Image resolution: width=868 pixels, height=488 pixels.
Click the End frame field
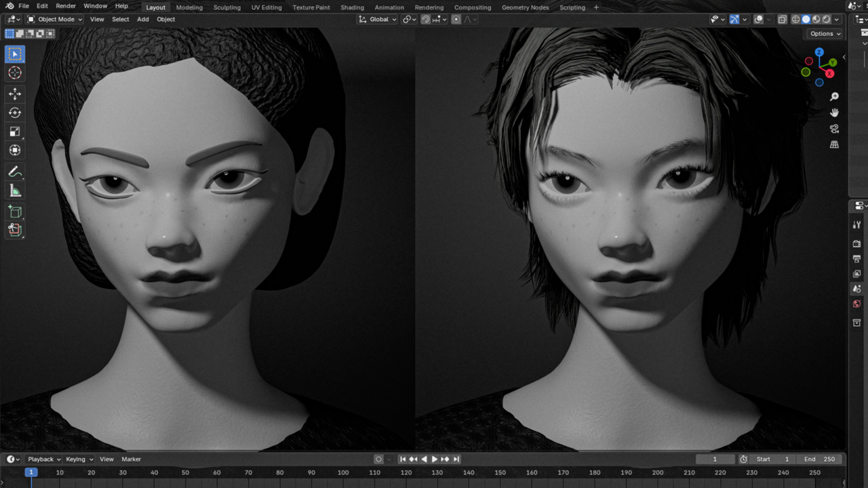pos(820,459)
